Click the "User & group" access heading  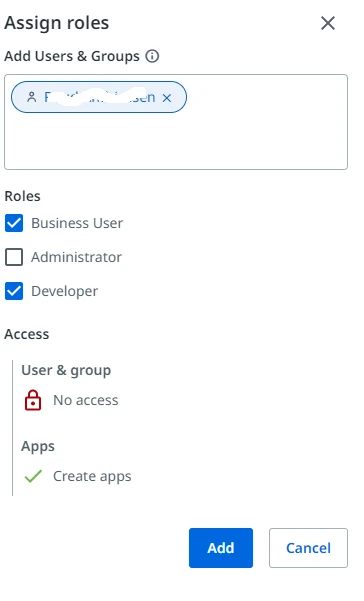[66, 370]
